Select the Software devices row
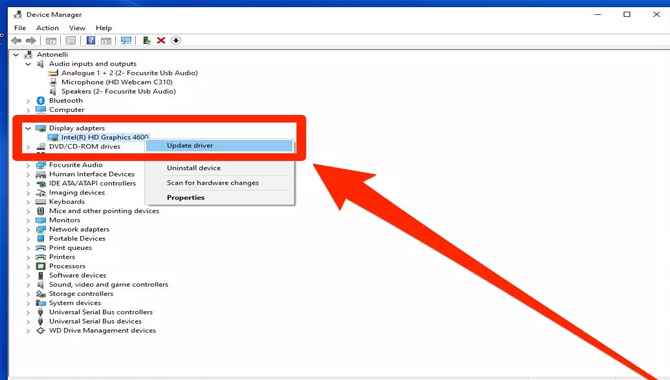 pyautogui.click(x=77, y=275)
